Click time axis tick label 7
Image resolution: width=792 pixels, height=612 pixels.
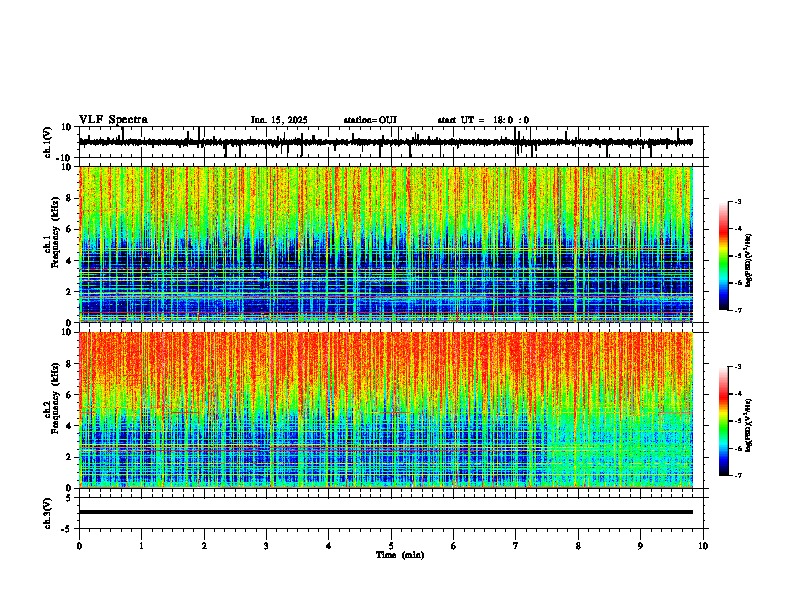coord(516,546)
